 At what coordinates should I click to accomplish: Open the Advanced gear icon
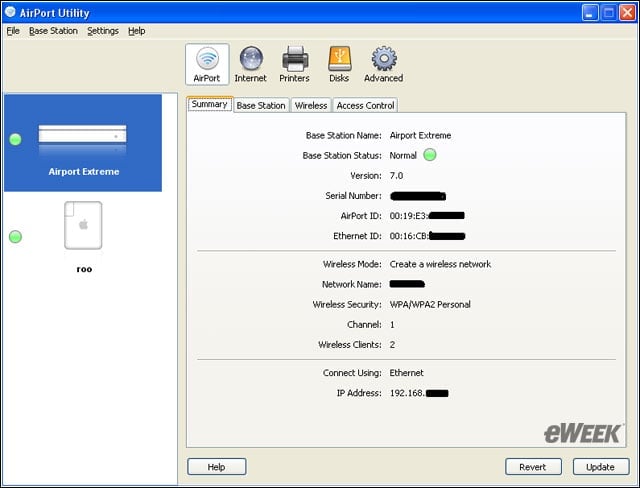click(x=384, y=64)
